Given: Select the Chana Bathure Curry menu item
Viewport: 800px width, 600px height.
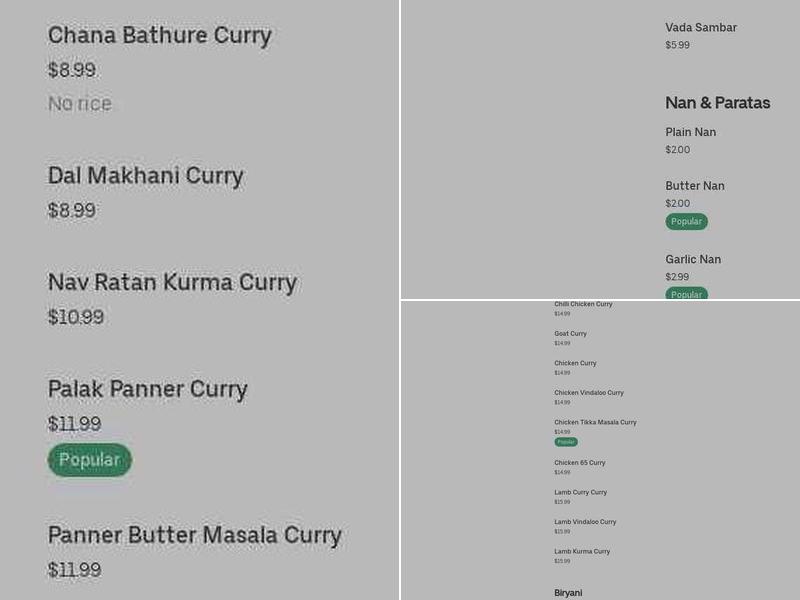Looking at the screenshot, I should [x=160, y=35].
